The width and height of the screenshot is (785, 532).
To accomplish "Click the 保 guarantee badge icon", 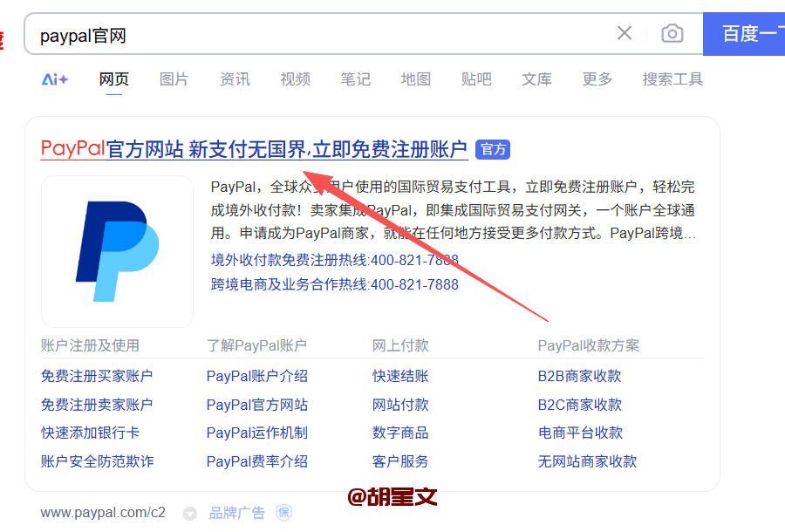I will coord(284,513).
